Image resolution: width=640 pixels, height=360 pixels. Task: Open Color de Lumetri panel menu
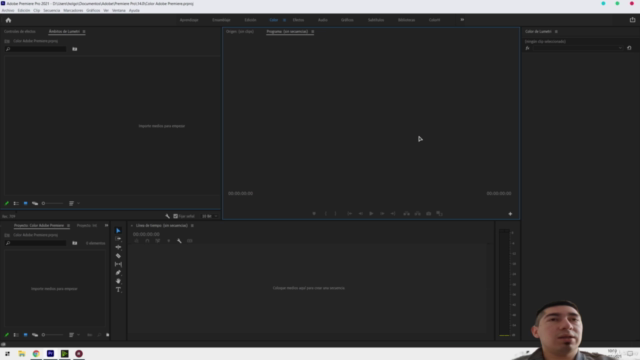click(556, 31)
